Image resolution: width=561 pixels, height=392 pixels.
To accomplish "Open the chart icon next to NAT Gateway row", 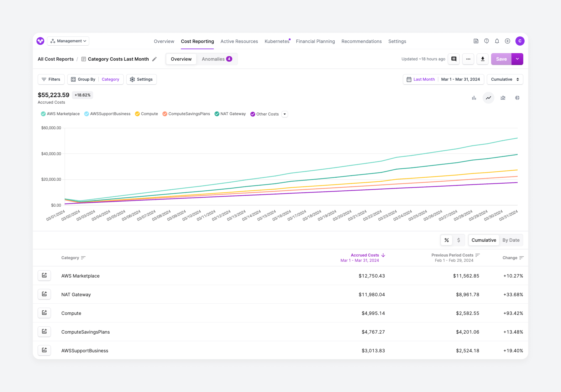I will [44, 294].
